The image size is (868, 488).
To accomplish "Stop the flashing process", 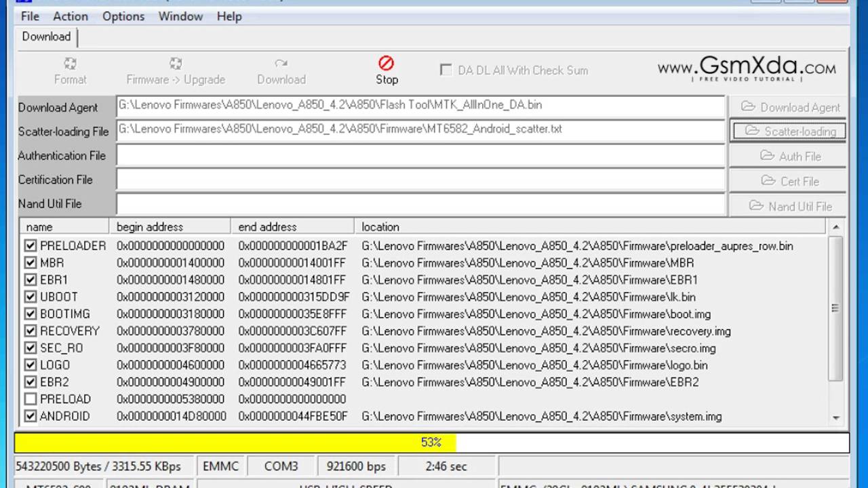I will point(387,70).
